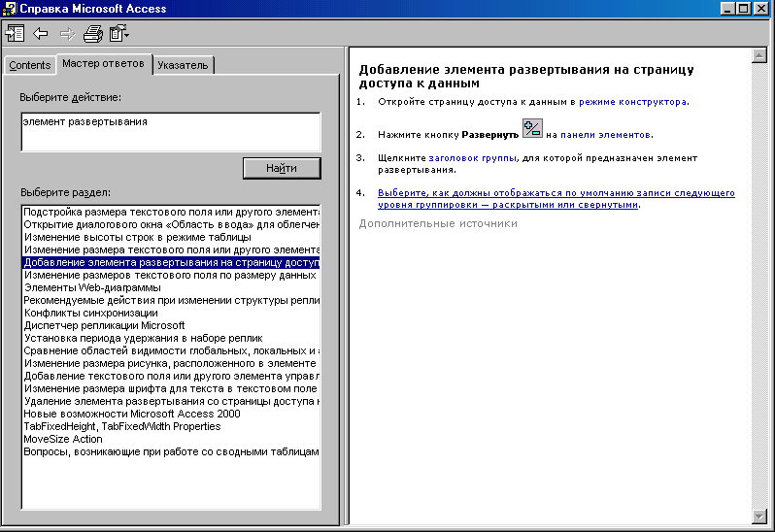Select topic MoveSize Action
This screenshot has height=532, width=775.
(x=171, y=439)
